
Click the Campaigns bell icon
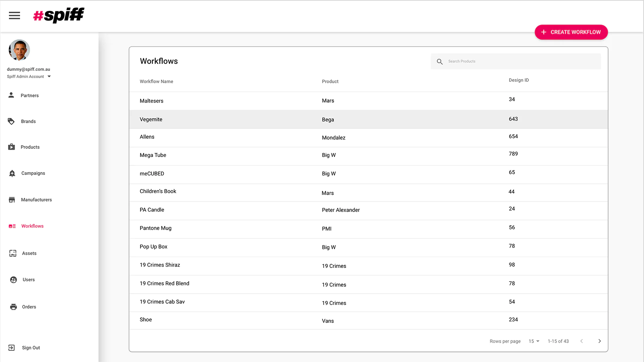(12, 173)
